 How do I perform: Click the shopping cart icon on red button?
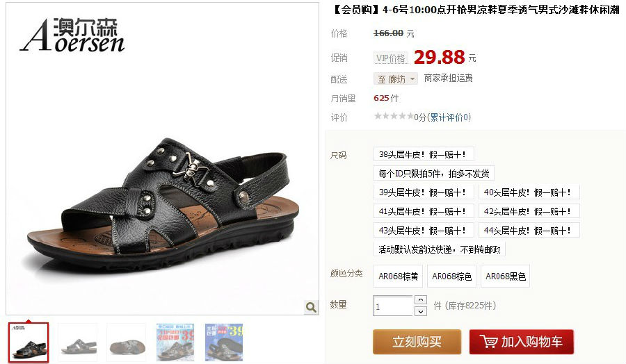click(x=488, y=342)
